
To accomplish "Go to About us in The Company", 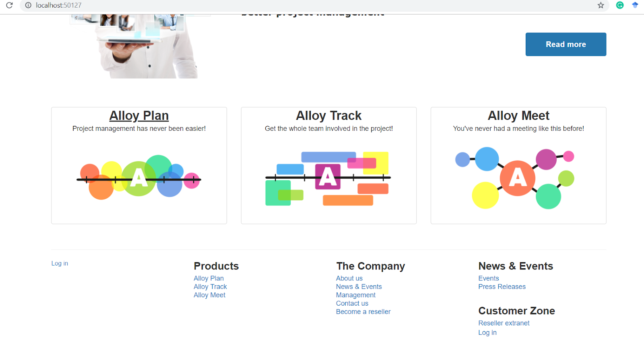I will [349, 278].
